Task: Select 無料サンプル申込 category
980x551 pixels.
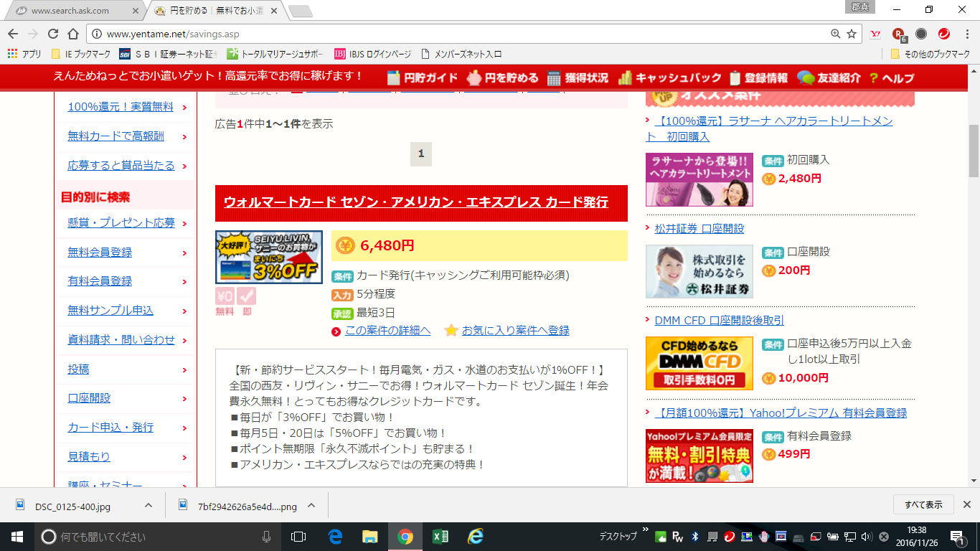Action: pos(110,311)
